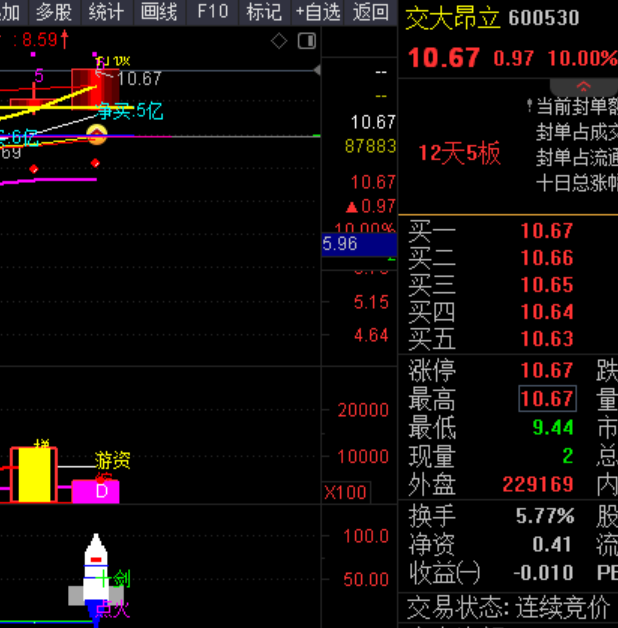618x628 pixels.
Task: Click the 买四 price 10.64
Action: (x=547, y=312)
